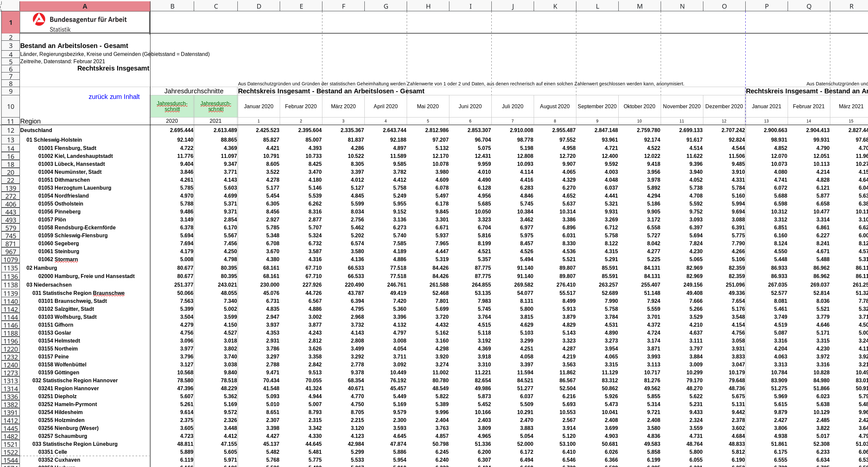Image resolution: width=868 pixels, height=467 pixels.
Task: Click '03101 Braunschweig, Stadt' row label
Action: [72, 301]
